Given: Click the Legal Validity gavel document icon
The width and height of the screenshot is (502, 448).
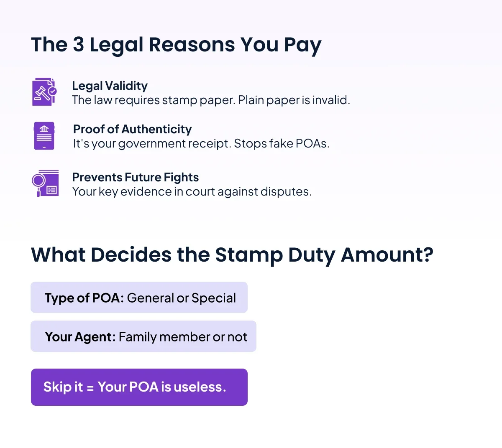Looking at the screenshot, I should pyautogui.click(x=44, y=92).
